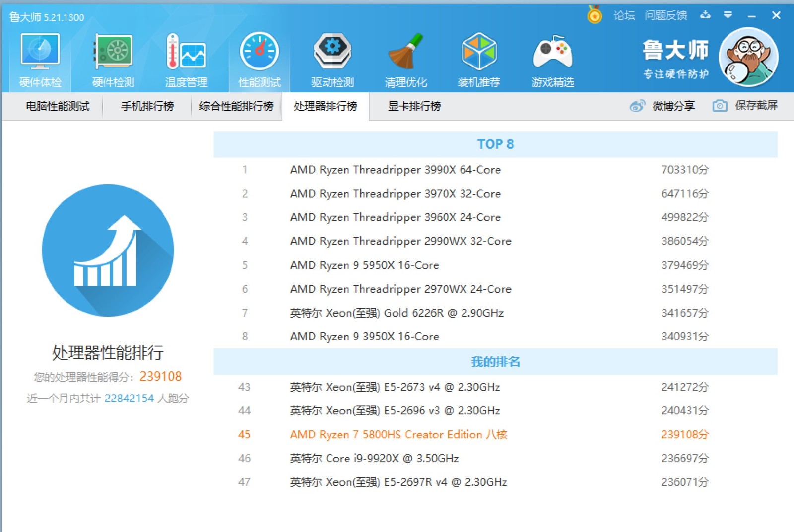
Task: Select the AMD Ryzen 9 5950X row
Action: tap(495, 265)
